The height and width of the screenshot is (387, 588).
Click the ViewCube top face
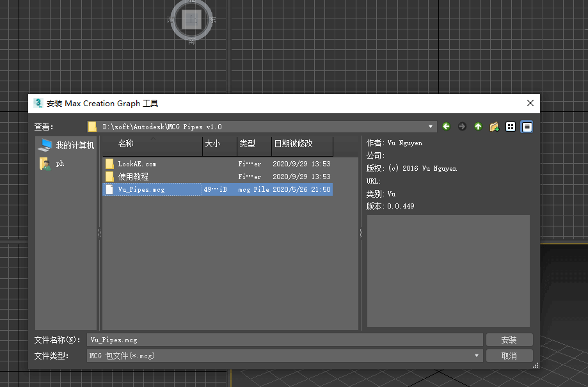pos(191,20)
